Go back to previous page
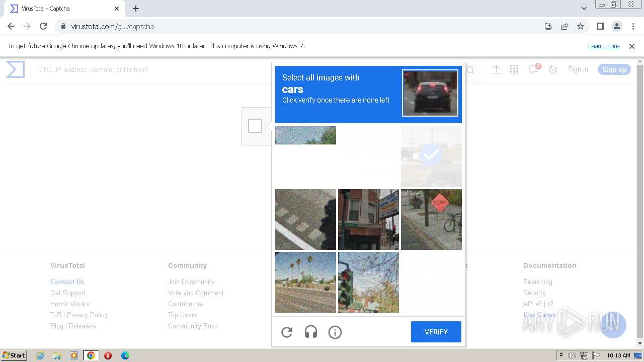644x362 pixels. [x=11, y=26]
